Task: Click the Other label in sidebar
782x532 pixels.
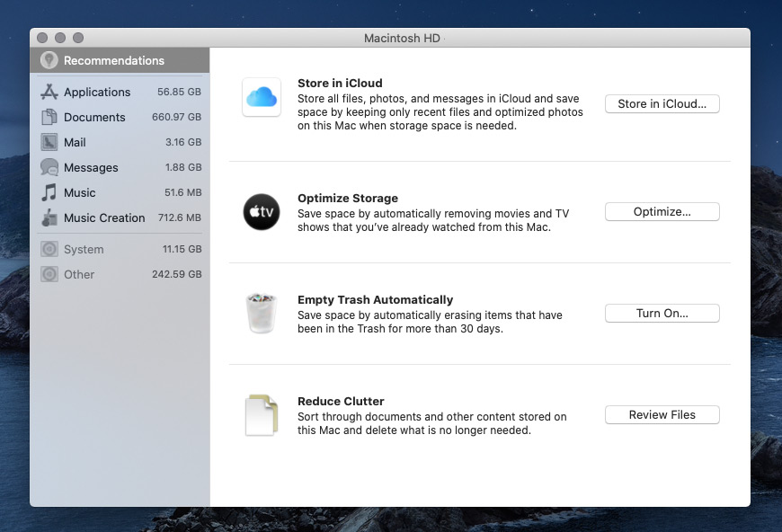Action: (79, 275)
